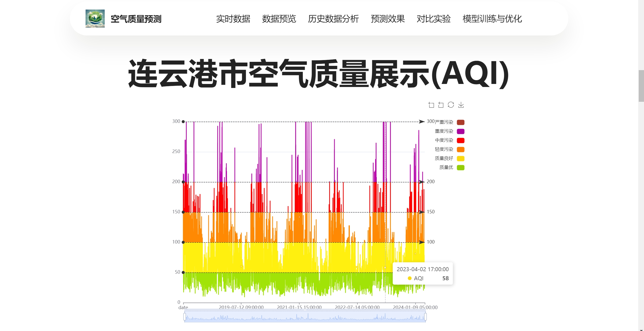Click the 重度污染 purple legend swatch
The width and height of the screenshot is (644, 331).
pyautogui.click(x=461, y=131)
